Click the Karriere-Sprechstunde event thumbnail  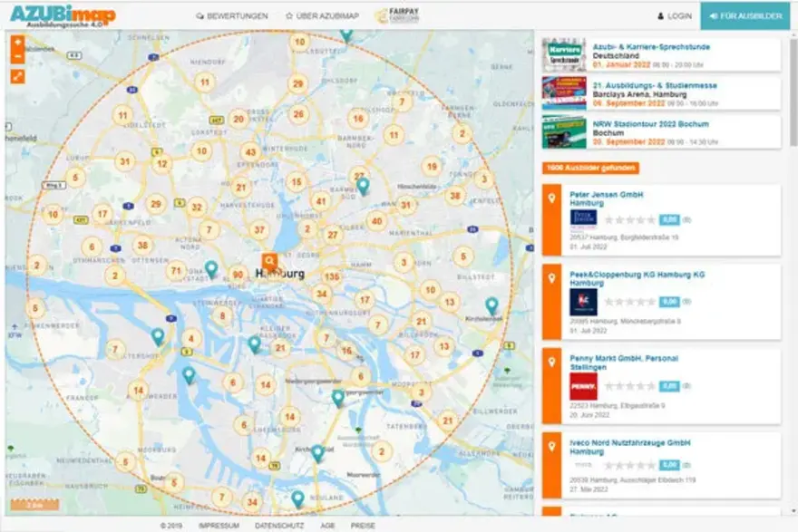pos(564,54)
